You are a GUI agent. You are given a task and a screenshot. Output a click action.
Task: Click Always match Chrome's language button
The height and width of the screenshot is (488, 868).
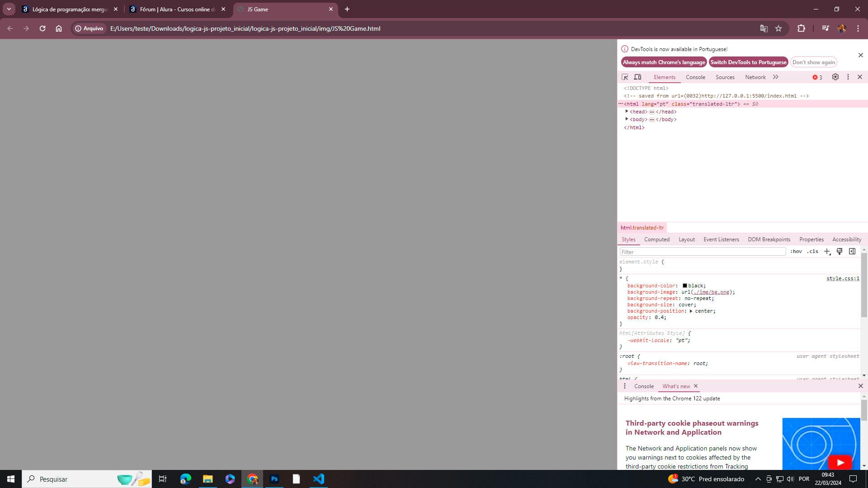pyautogui.click(x=664, y=62)
